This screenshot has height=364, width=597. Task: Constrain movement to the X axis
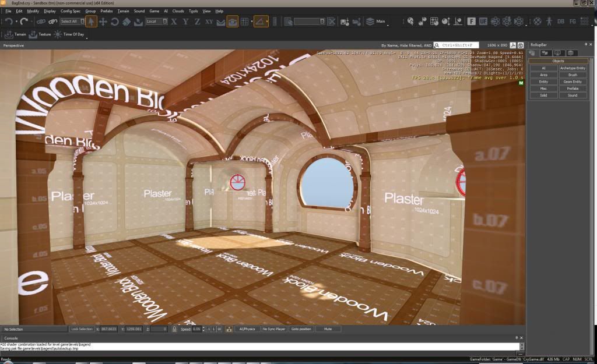click(x=174, y=22)
